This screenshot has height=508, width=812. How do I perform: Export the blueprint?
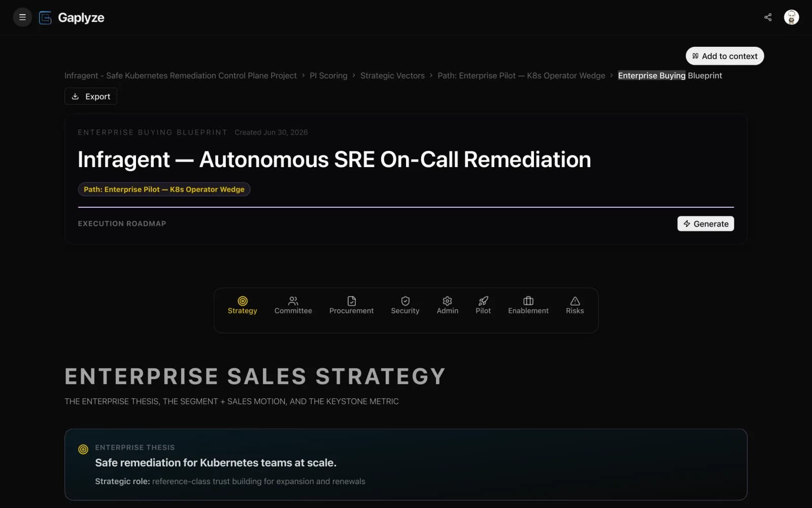pos(91,97)
